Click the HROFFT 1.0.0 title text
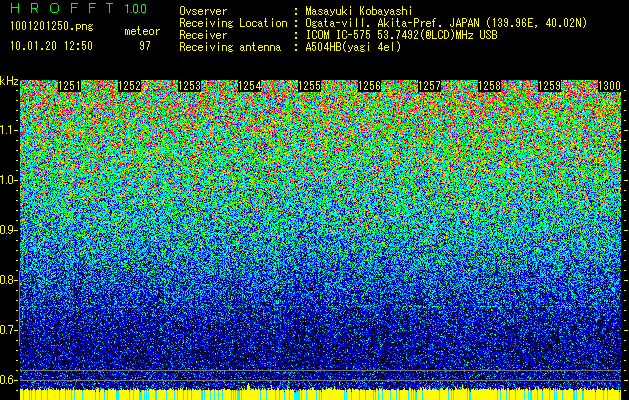The height and width of the screenshot is (400, 629). point(78,8)
